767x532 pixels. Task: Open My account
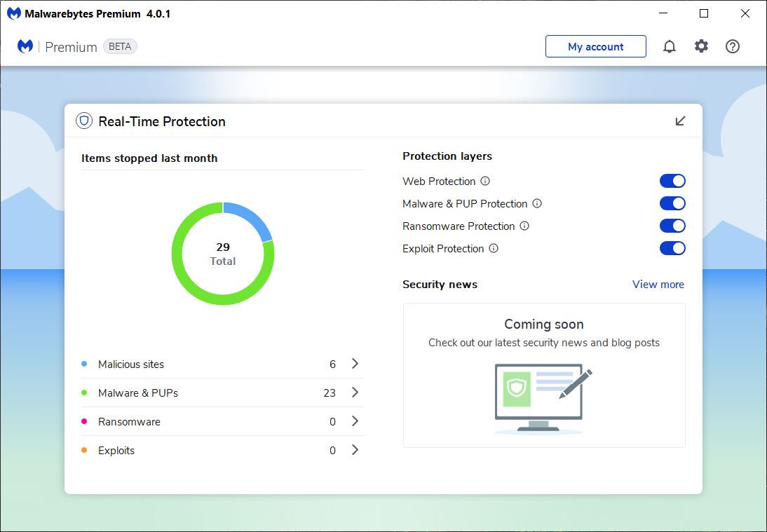[595, 46]
